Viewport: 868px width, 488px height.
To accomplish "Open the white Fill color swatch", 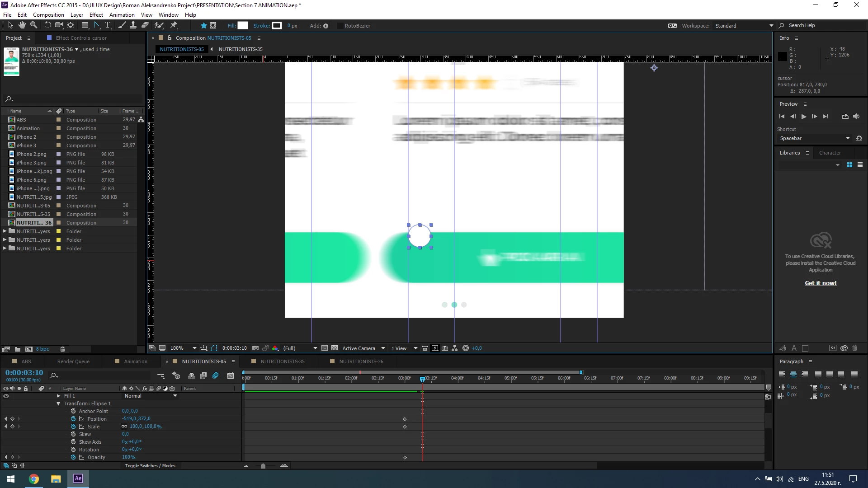I will [243, 26].
